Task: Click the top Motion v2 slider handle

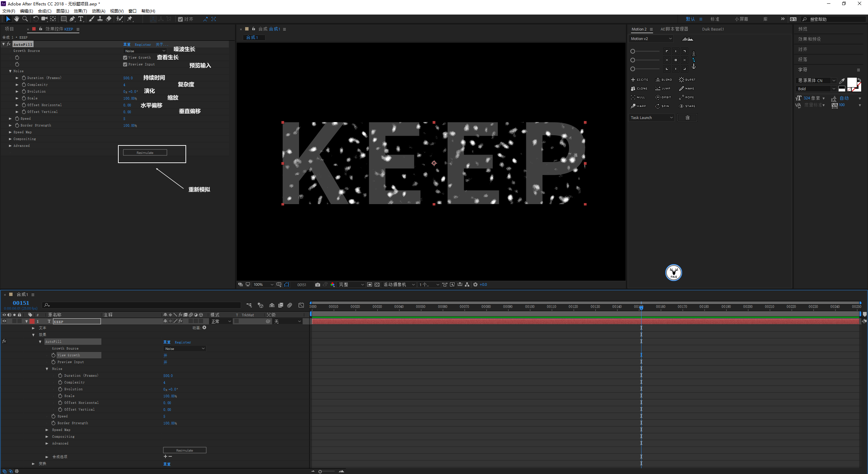Action: pyautogui.click(x=633, y=51)
